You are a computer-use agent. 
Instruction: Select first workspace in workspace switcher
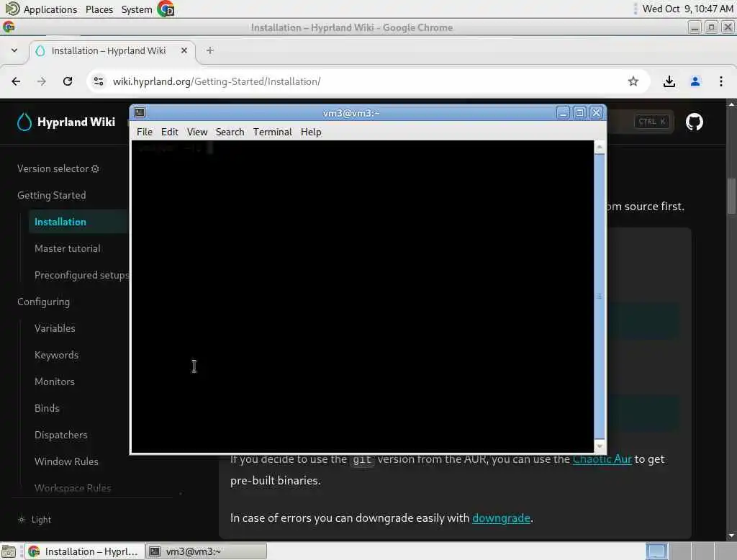[656, 551]
